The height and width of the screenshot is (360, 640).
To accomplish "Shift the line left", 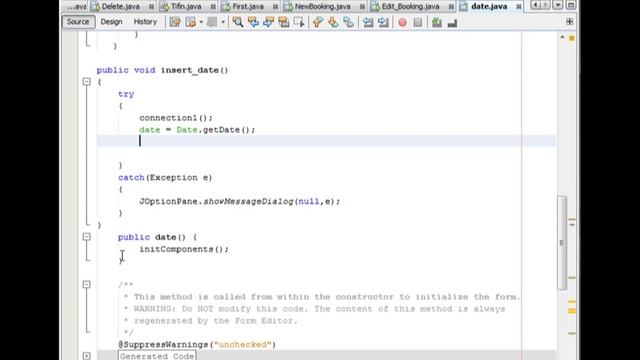I will pos(368,22).
